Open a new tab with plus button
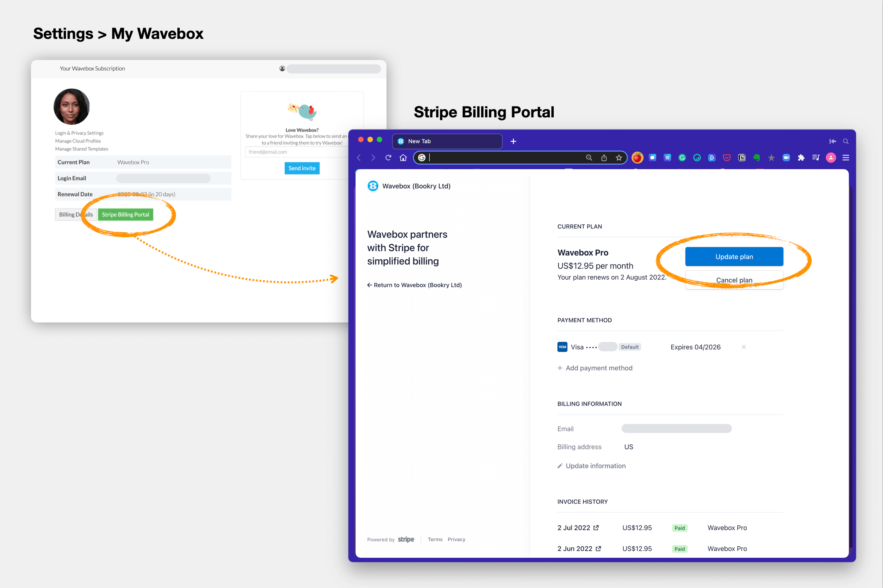883x588 pixels. point(513,141)
